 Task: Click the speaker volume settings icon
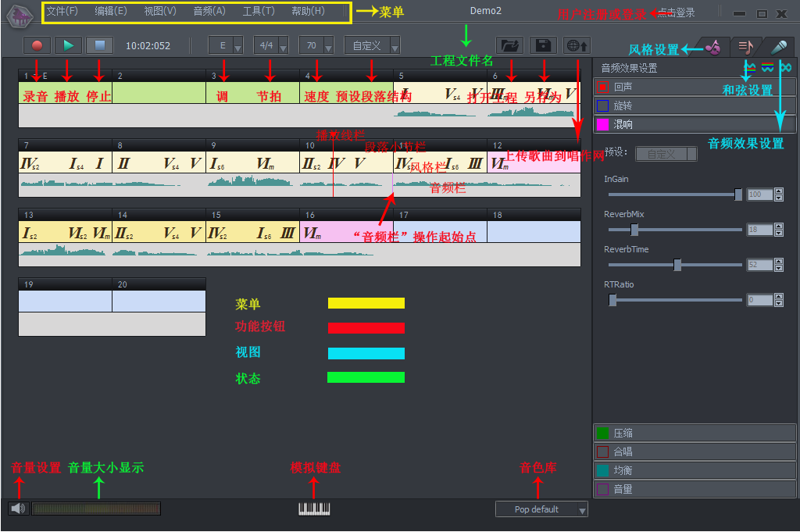18,509
